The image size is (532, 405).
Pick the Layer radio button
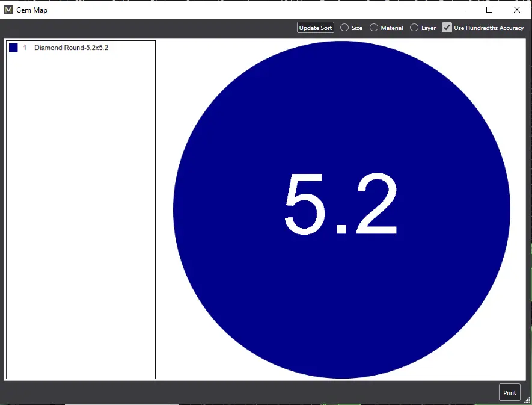click(x=415, y=28)
